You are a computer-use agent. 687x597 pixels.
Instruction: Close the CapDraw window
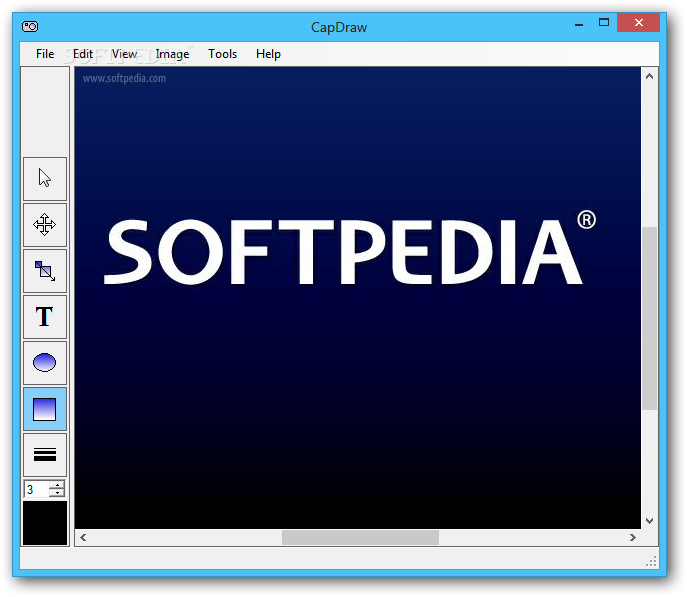(638, 22)
